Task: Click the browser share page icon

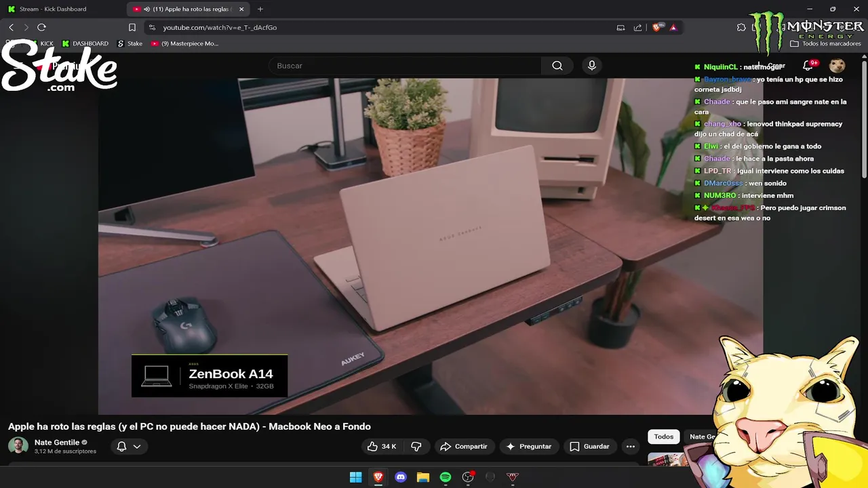Action: [637, 27]
